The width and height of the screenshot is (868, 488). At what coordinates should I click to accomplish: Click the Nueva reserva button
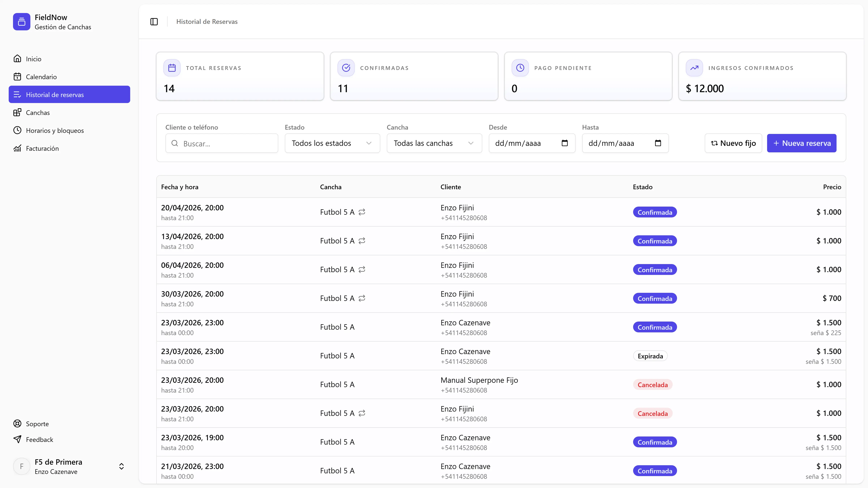click(801, 143)
